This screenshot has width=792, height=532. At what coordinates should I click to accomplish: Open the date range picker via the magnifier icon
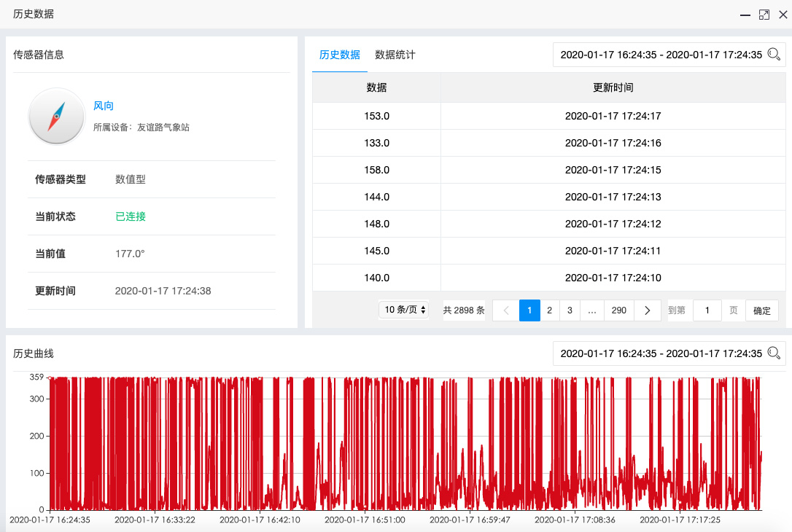(x=774, y=54)
